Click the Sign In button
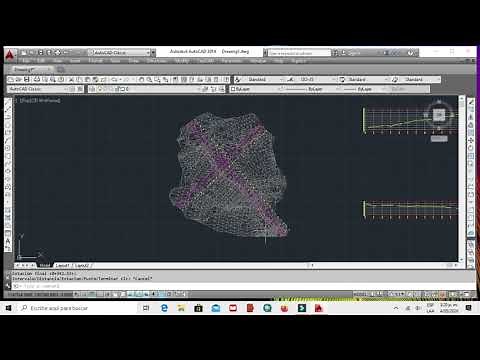The width and height of the screenshot is (480, 360). coord(354,53)
